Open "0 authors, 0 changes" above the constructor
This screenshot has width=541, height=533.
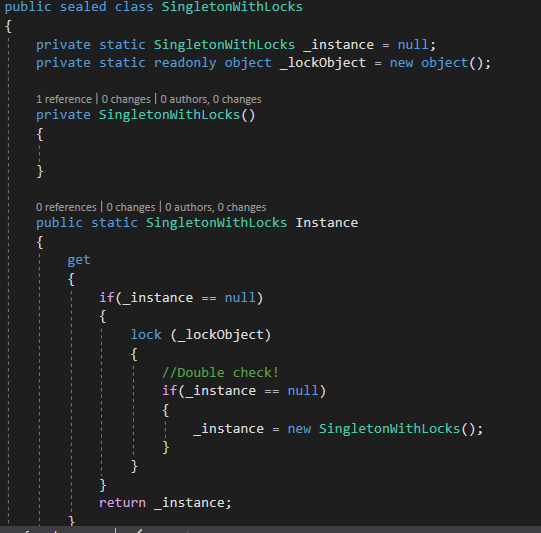211,99
